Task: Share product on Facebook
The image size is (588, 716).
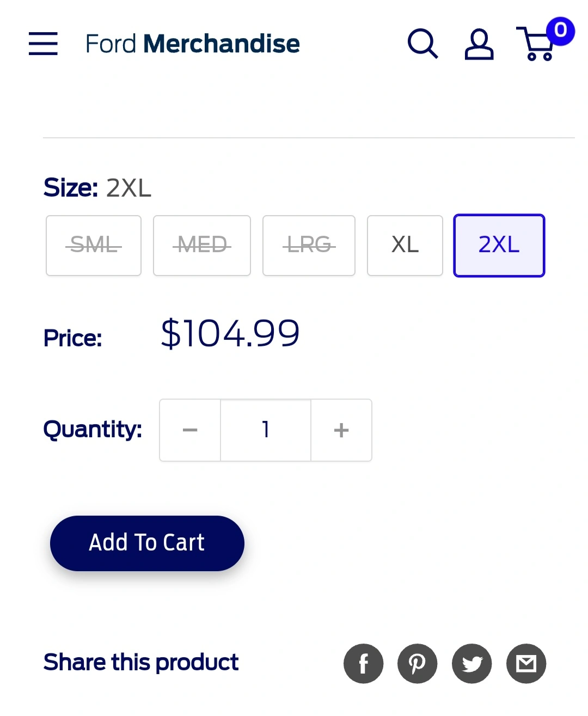Action: click(363, 663)
